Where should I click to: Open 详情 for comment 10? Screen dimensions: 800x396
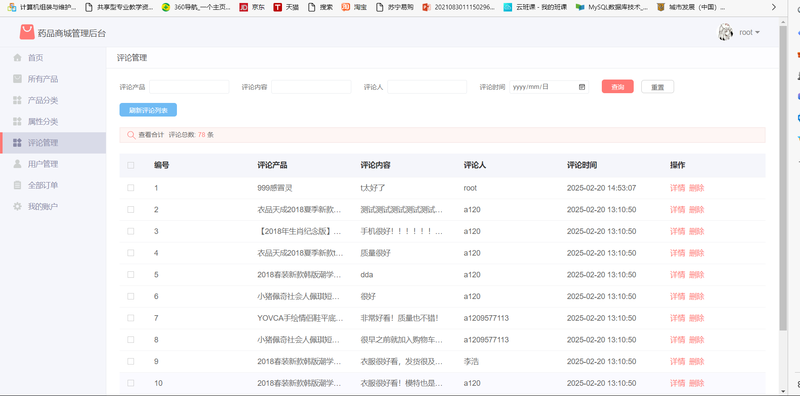pyautogui.click(x=677, y=383)
